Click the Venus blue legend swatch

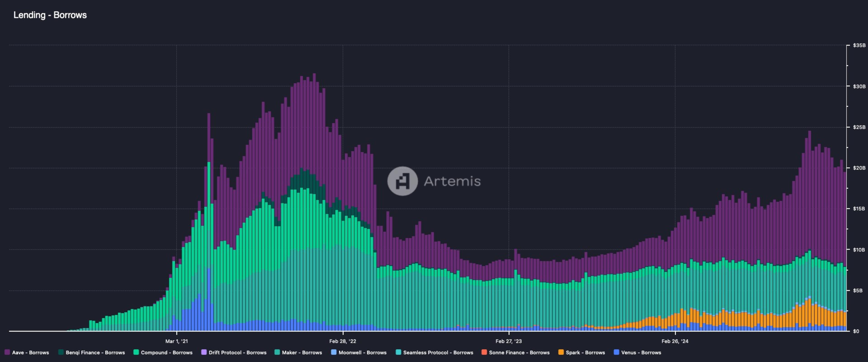616,352
